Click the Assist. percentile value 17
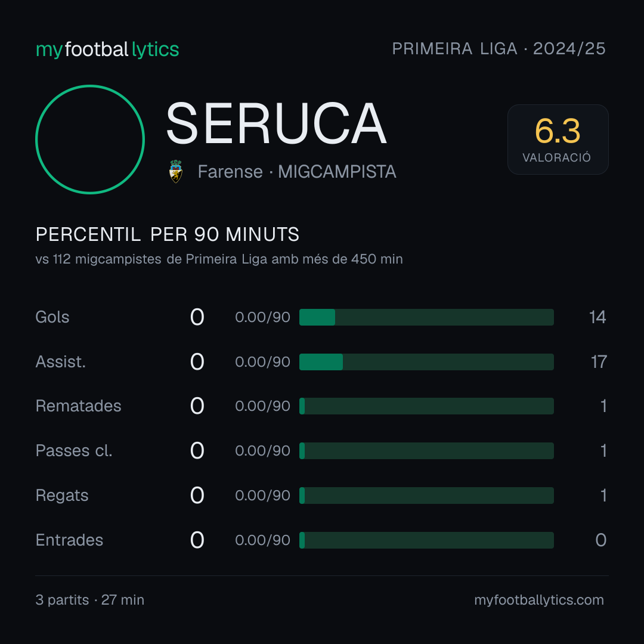 [599, 362]
